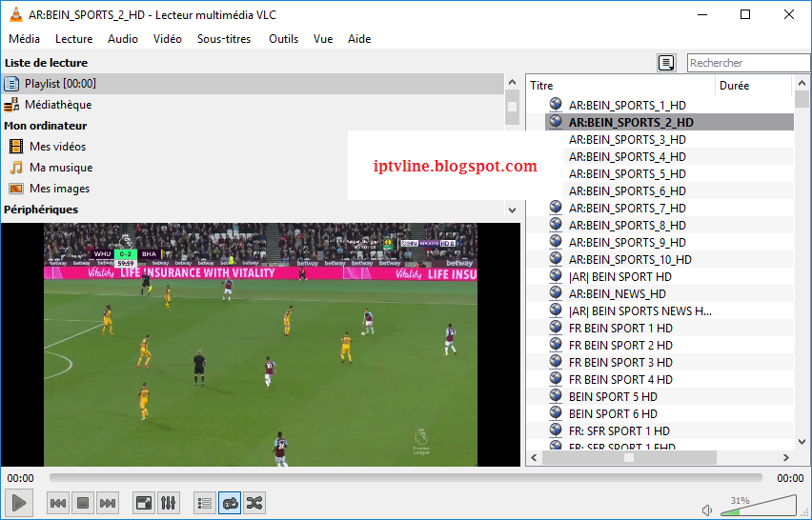The height and width of the screenshot is (520, 812).
Task: Click globe icon beside BEIN SPORT 6 HD
Action: pos(556,412)
